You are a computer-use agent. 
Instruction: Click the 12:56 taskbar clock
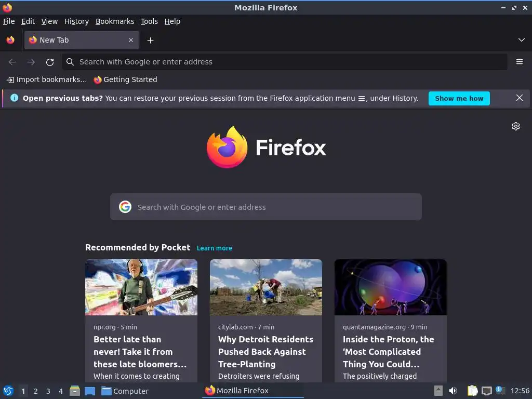[520, 391]
